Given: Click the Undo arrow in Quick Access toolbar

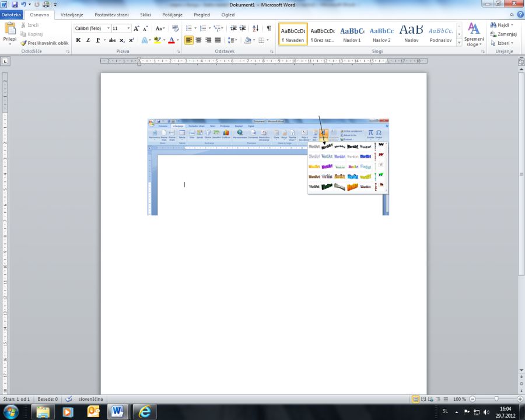Looking at the screenshot, I should [x=23, y=5].
